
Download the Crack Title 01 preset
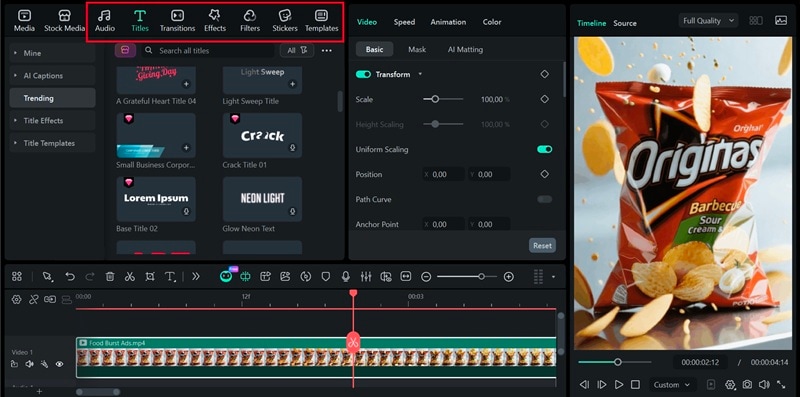293,147
